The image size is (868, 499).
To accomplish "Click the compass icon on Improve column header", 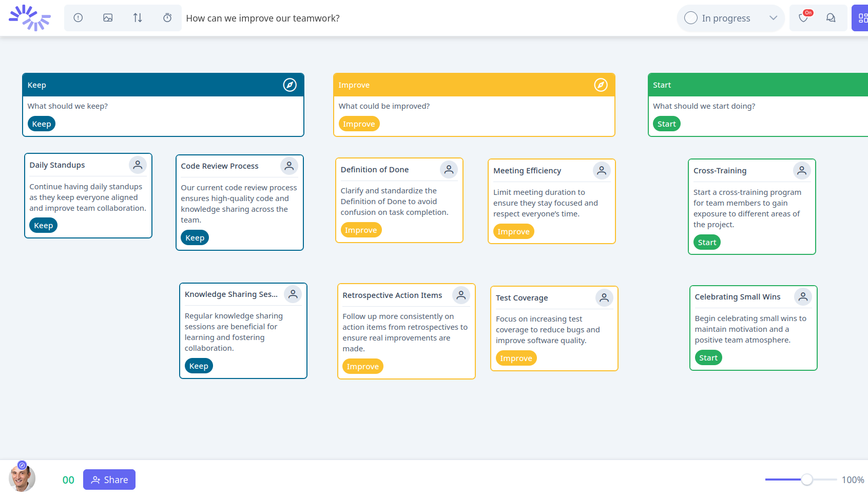I will pyautogui.click(x=601, y=85).
